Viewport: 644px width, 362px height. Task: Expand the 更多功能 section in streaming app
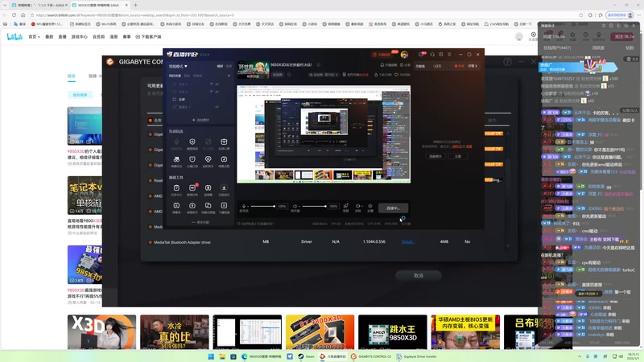click(x=200, y=222)
